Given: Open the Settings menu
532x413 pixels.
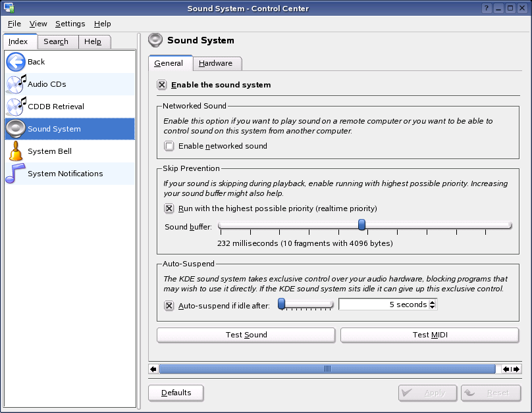Looking at the screenshot, I should click(x=70, y=24).
